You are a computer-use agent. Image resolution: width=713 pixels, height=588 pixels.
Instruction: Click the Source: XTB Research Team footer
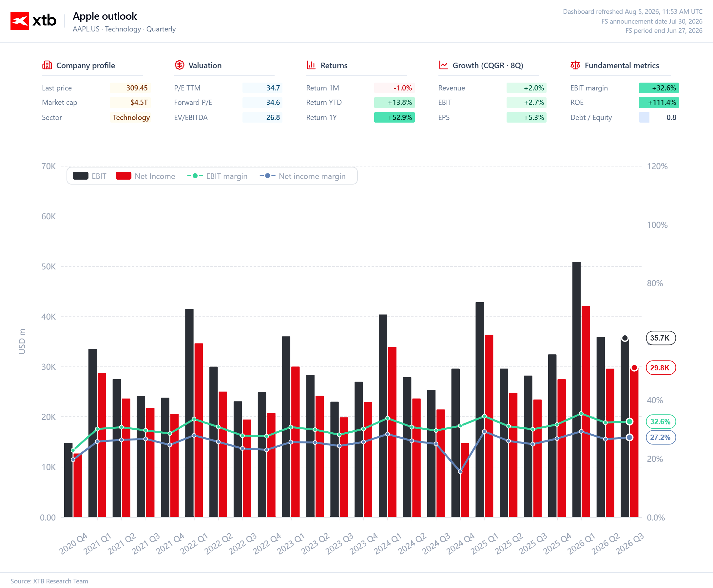49,581
